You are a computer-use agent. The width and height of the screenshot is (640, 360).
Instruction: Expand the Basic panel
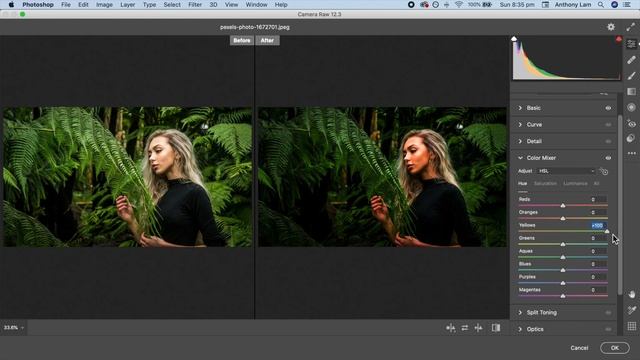click(520, 108)
